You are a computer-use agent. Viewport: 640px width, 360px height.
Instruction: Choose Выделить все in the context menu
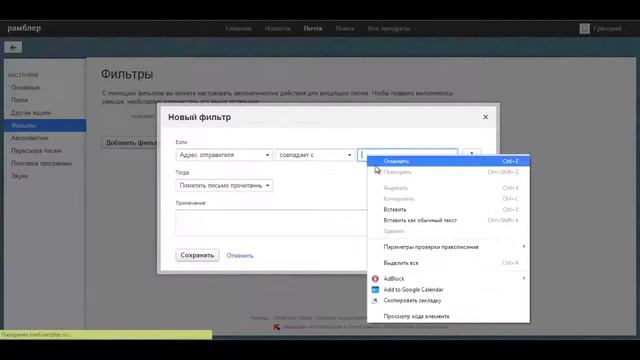point(449,263)
